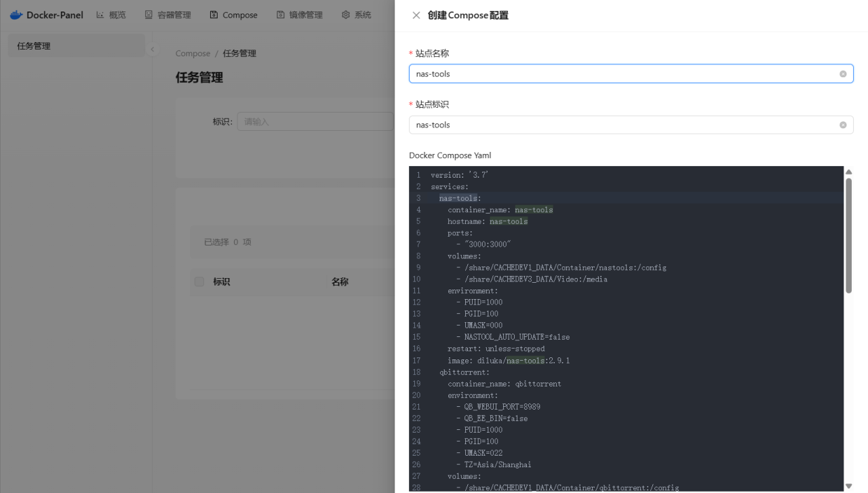Click the CACHEDEV3_DATA/Video:/media volume line

pyautogui.click(x=532, y=279)
